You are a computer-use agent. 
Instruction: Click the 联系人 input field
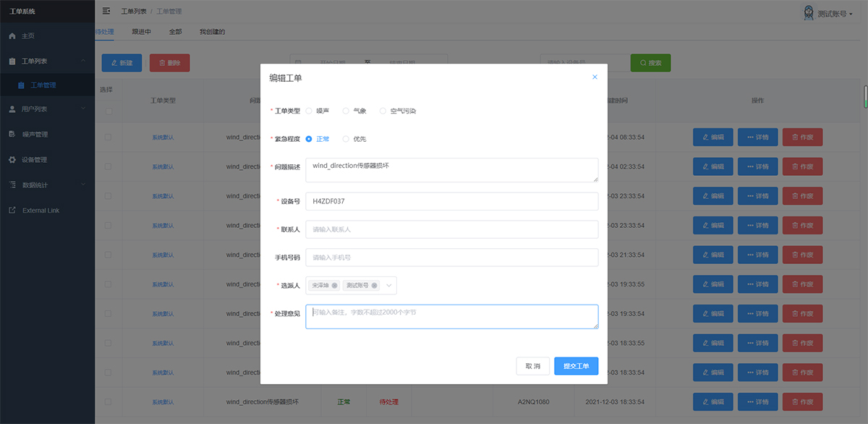451,229
